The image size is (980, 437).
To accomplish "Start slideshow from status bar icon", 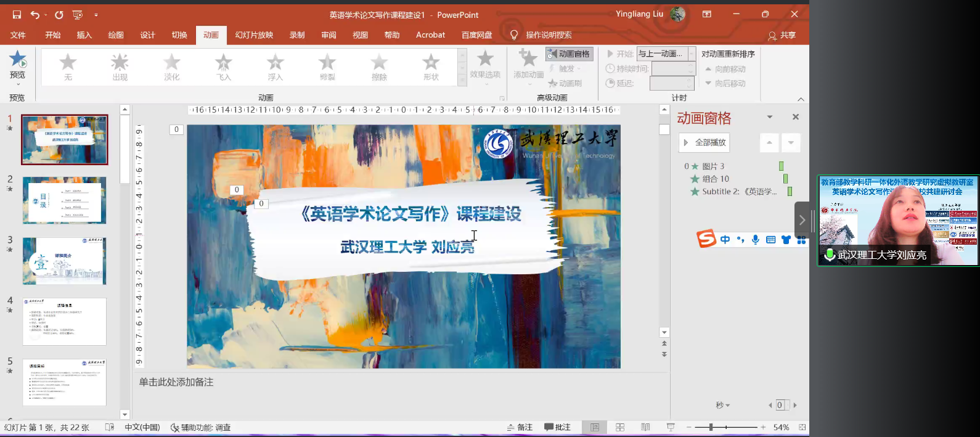I will (671, 427).
